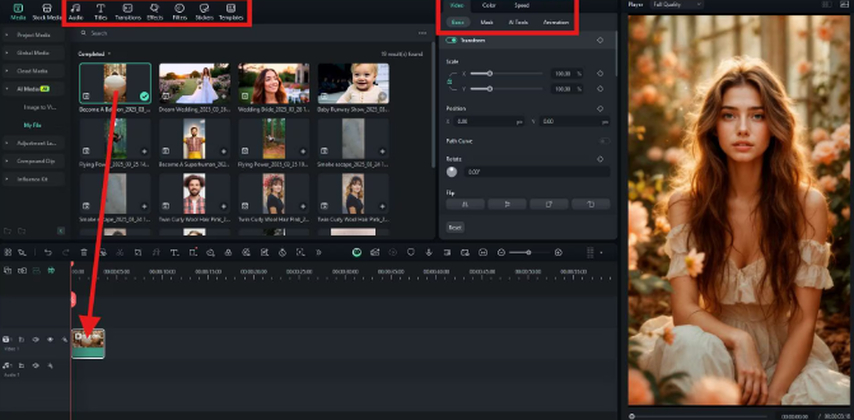The image size is (854, 420).
Task: Click the marker shield icon in timeline toolbar
Action: pyautogui.click(x=411, y=252)
